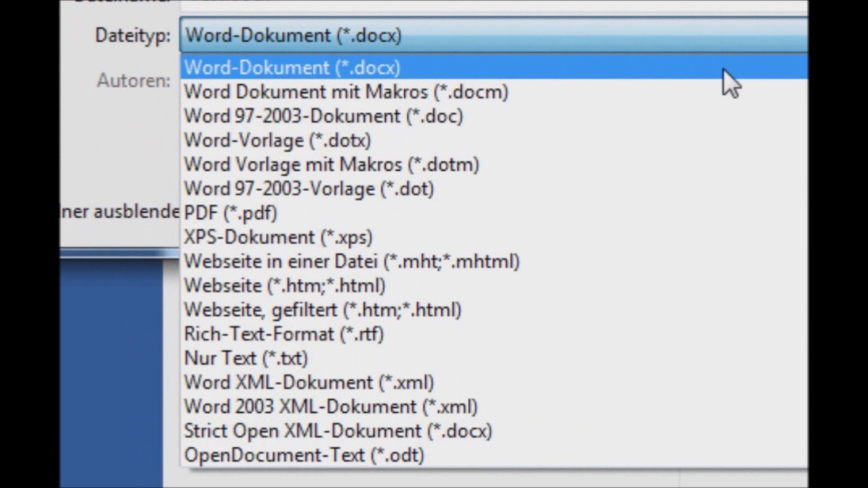Click the Autoren label
The width and height of the screenshot is (868, 488).
pyautogui.click(x=134, y=81)
